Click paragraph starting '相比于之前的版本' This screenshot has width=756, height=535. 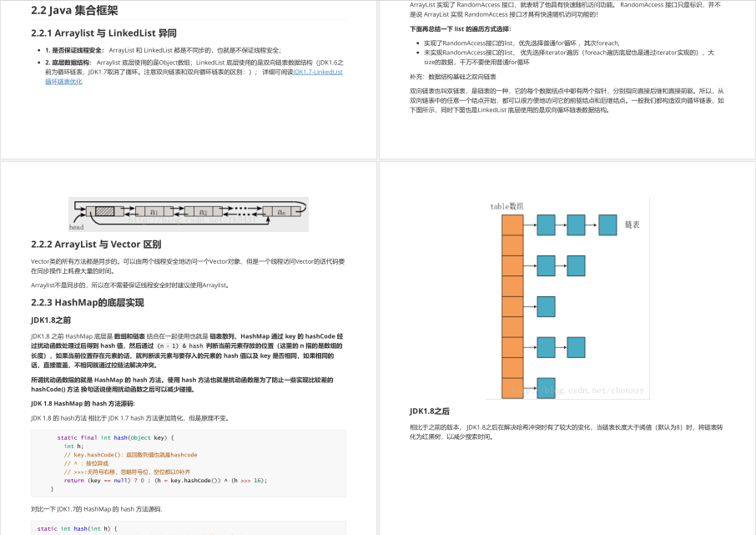click(566, 432)
